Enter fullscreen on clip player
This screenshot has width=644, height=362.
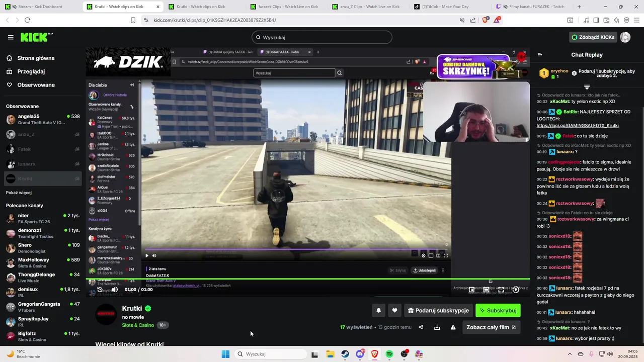501,290
